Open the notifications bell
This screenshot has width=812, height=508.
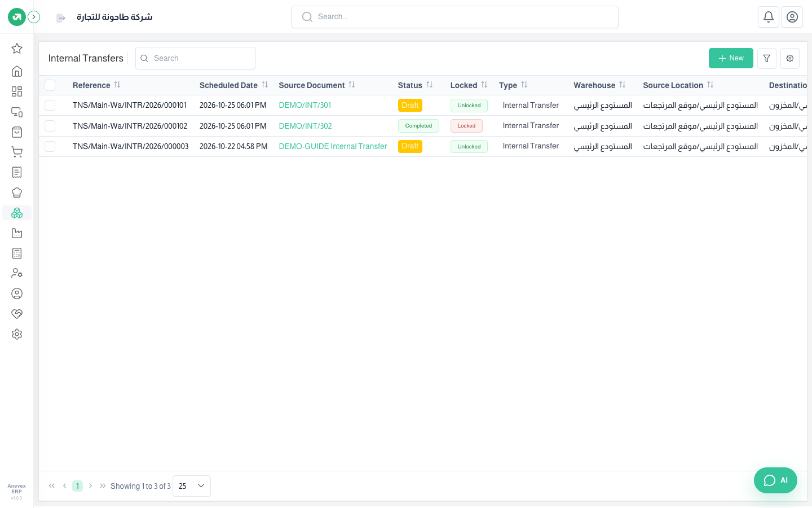769,17
